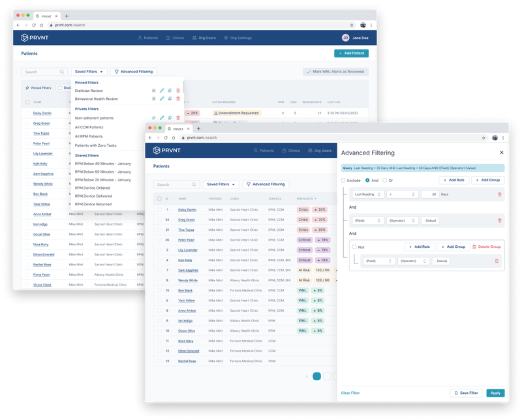Delete the Non-adherent patients filter
Screen dimensions: 522x420
[x=178, y=118]
